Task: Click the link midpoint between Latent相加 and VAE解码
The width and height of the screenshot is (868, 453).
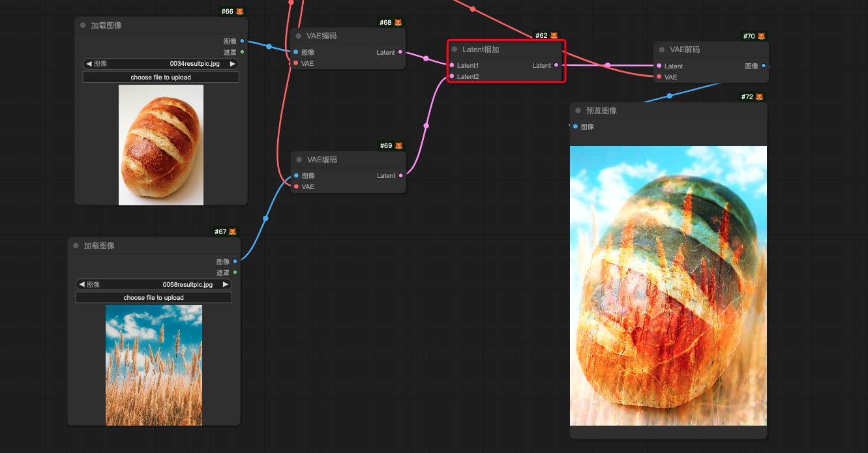Action: pyautogui.click(x=607, y=65)
